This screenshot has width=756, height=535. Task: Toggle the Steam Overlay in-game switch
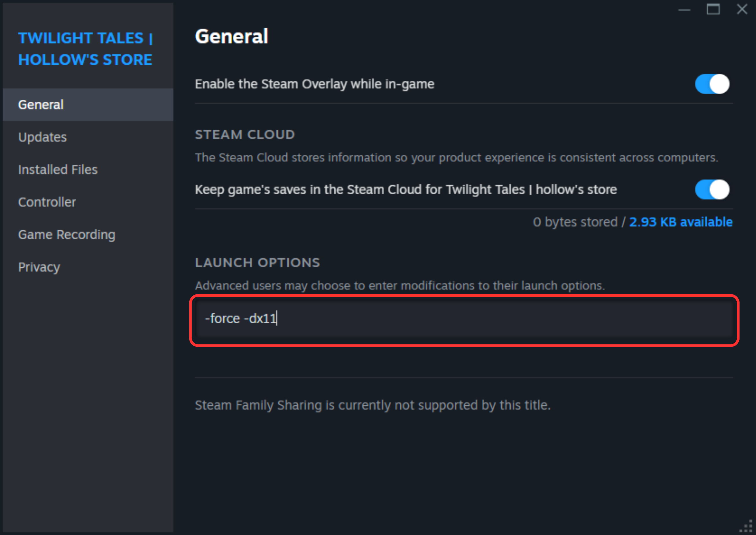click(x=712, y=84)
